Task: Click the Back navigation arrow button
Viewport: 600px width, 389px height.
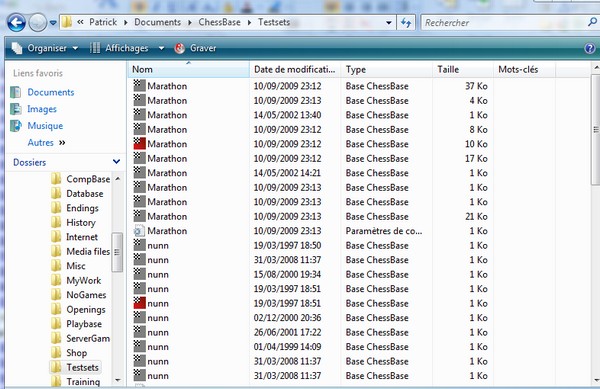Action: pyautogui.click(x=16, y=23)
